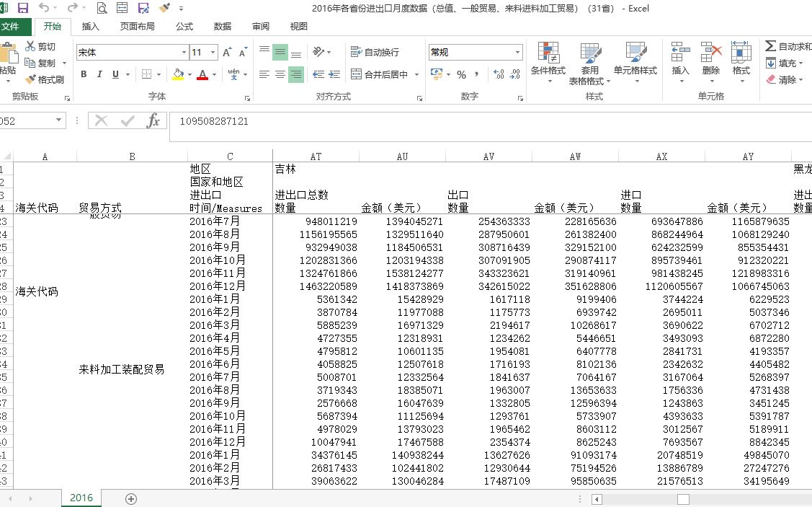
Task: Click the yellow fill color bucket
Action: 178,74
